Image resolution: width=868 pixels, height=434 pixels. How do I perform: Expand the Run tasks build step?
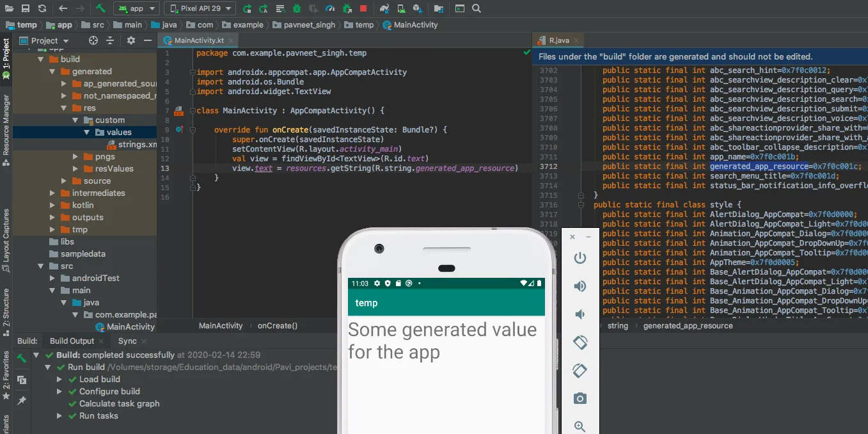tap(59, 416)
